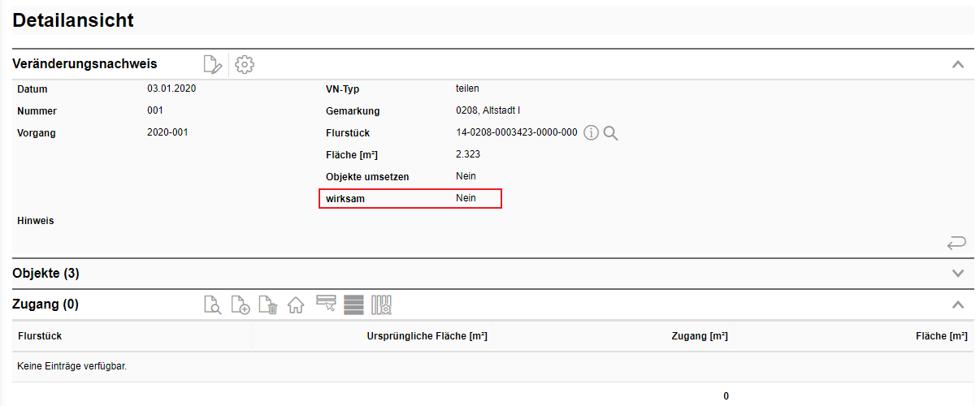Collapse the Veränderungsnachweis section
The height and width of the screenshot is (406, 980).
[x=958, y=64]
